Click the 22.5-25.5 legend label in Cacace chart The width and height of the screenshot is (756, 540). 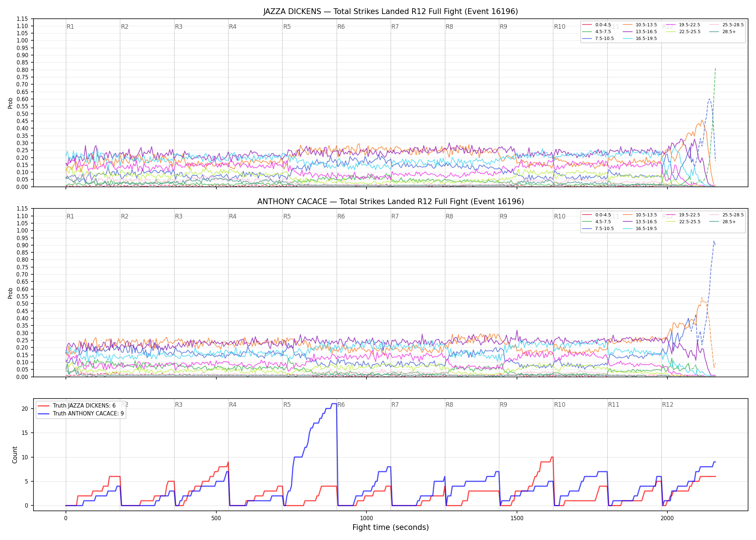coord(690,222)
